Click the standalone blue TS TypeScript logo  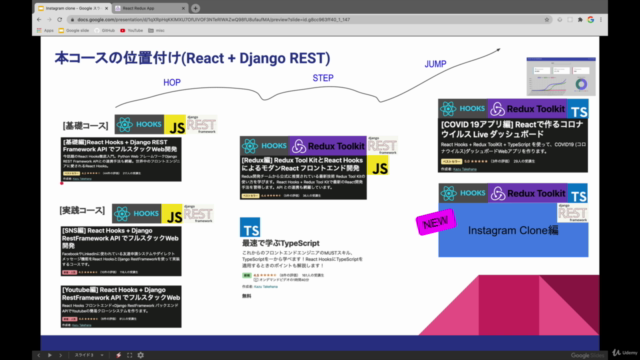pyautogui.click(x=250, y=227)
